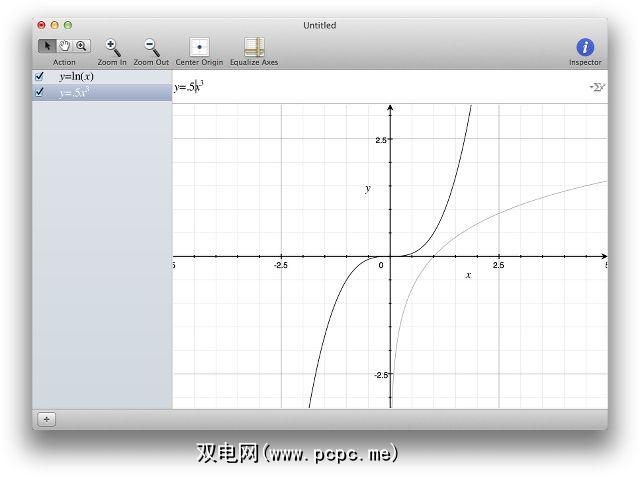Select the magnifier zoom action tool
Image resolution: width=640 pixels, height=477 pixels.
tap(82, 46)
